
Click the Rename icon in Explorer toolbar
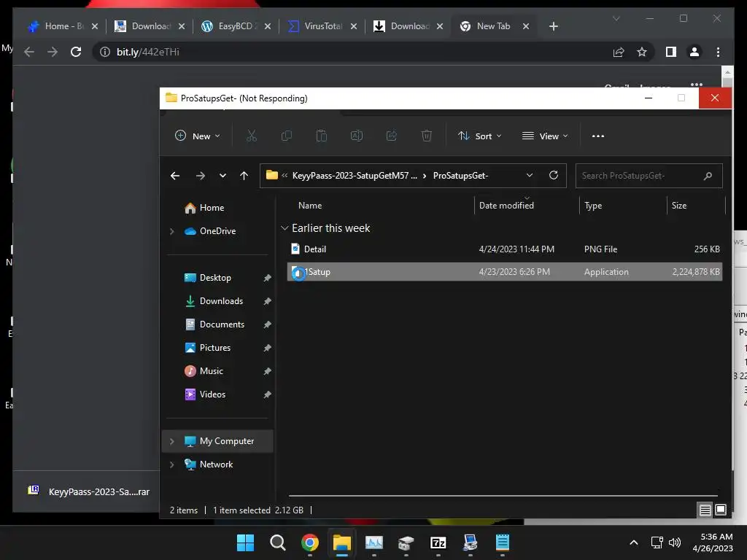pos(356,136)
